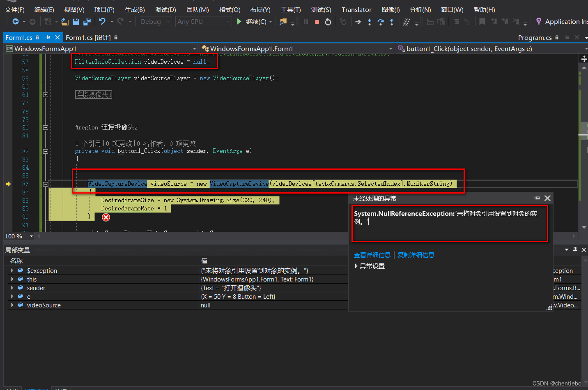
Task: Click the 查看详细信息 link
Action: coord(372,255)
